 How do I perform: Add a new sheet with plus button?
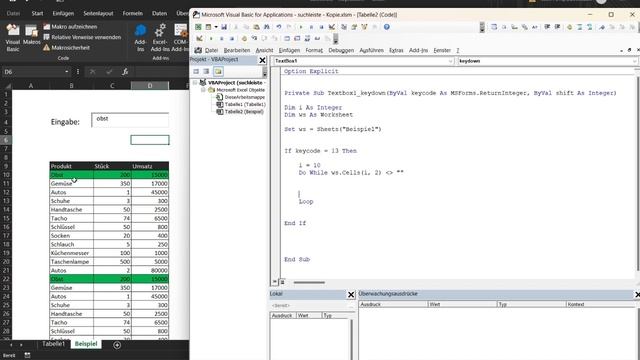pos(117,345)
